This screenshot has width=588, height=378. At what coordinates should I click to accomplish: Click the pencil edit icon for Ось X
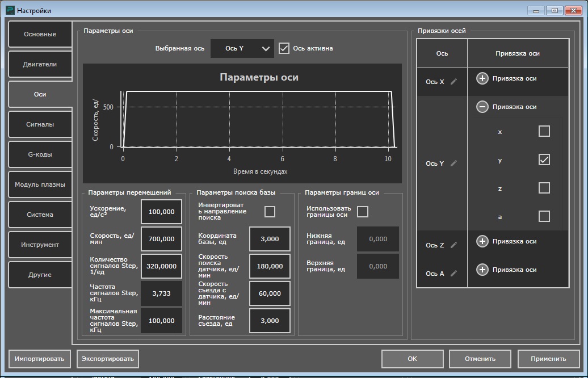click(x=453, y=82)
